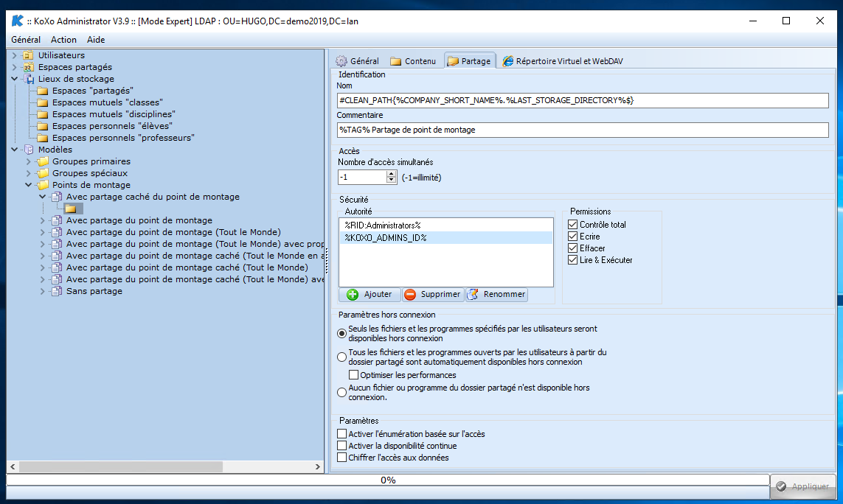Increase simultaneous access count with up arrow
Image resolution: width=843 pixels, height=504 pixels.
(392, 174)
